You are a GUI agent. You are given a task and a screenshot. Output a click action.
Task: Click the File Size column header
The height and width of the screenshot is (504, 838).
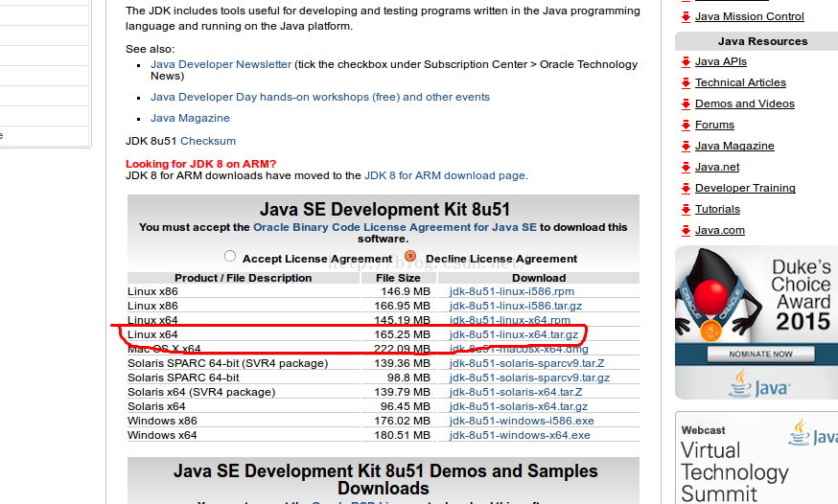[x=398, y=278]
